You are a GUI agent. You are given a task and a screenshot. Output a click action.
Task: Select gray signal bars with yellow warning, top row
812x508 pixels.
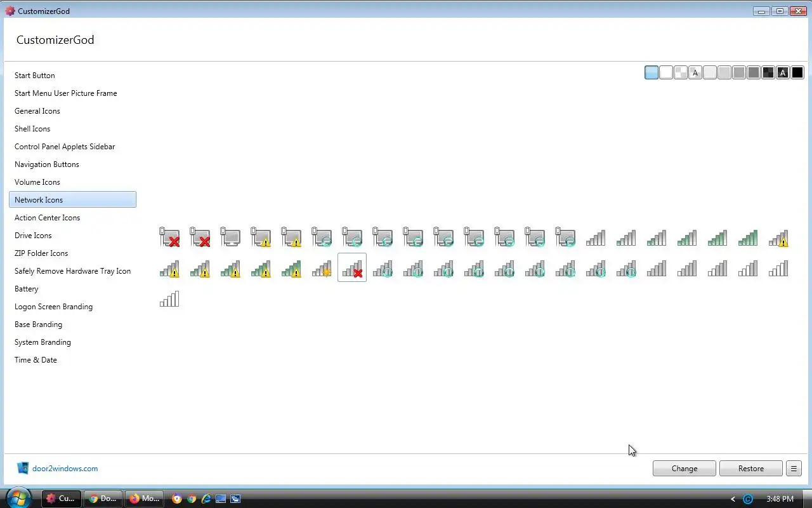(x=778, y=237)
